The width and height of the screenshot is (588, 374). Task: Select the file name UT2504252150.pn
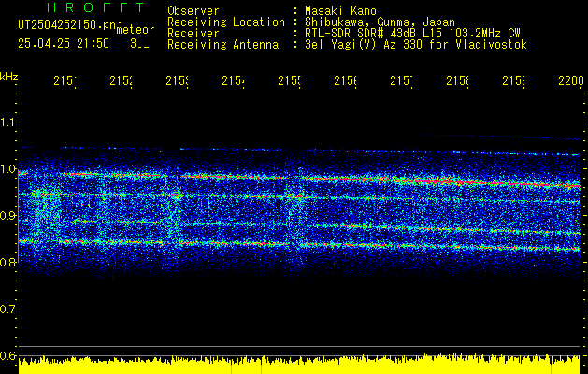pyautogui.click(x=67, y=24)
